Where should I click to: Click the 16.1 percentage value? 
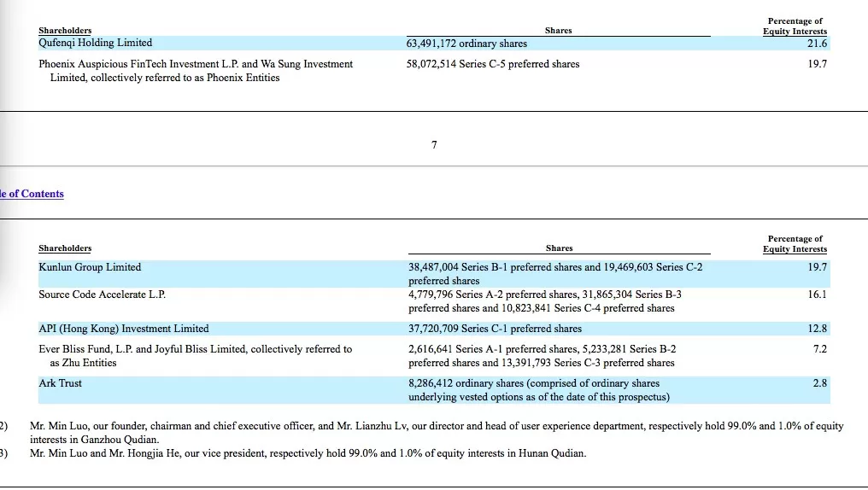(x=817, y=295)
